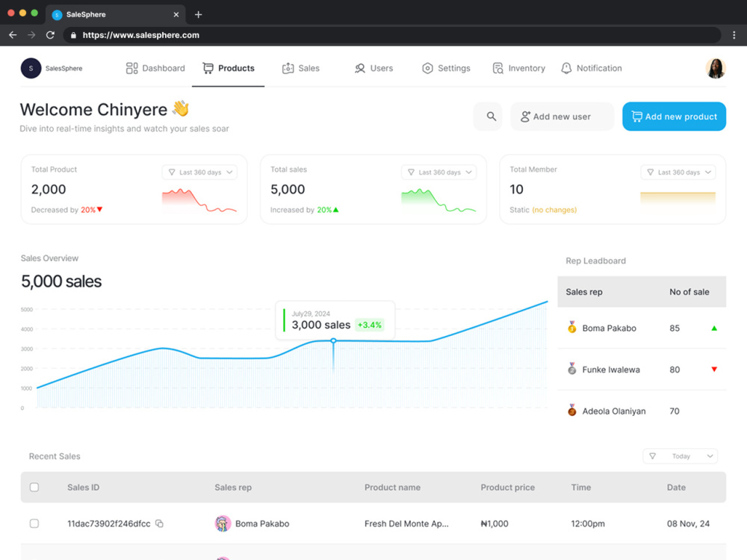Expand Last 360 days in Total Product
Screen dimensions: 747x560
pos(200,172)
